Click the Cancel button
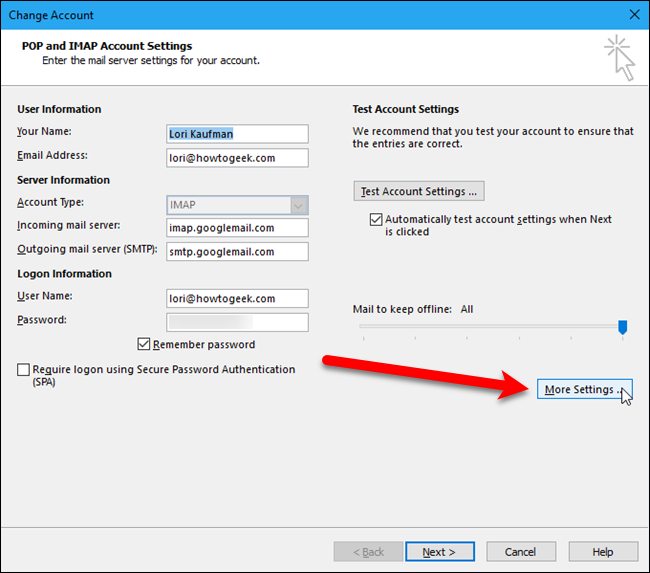The width and height of the screenshot is (650, 573). tap(521, 551)
